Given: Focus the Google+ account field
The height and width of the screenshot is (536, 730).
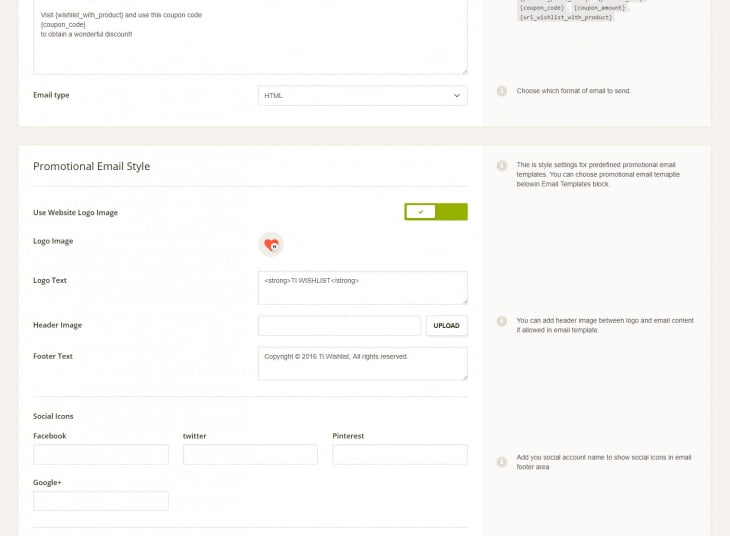Looking at the screenshot, I should [x=101, y=501].
